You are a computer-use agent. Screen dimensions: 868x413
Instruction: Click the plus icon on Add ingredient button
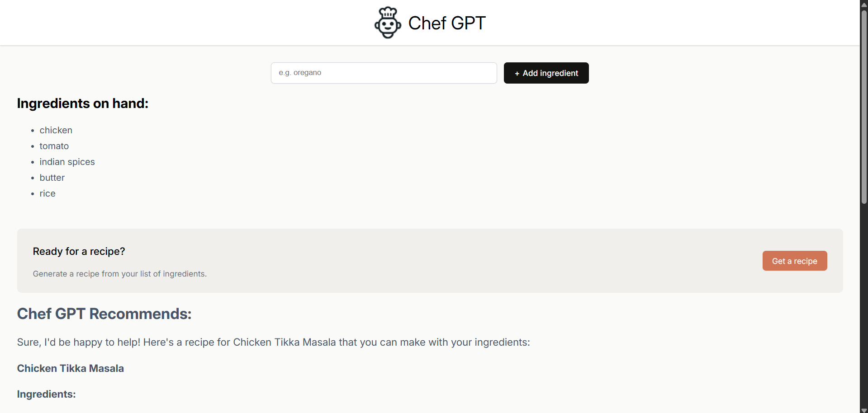click(517, 73)
